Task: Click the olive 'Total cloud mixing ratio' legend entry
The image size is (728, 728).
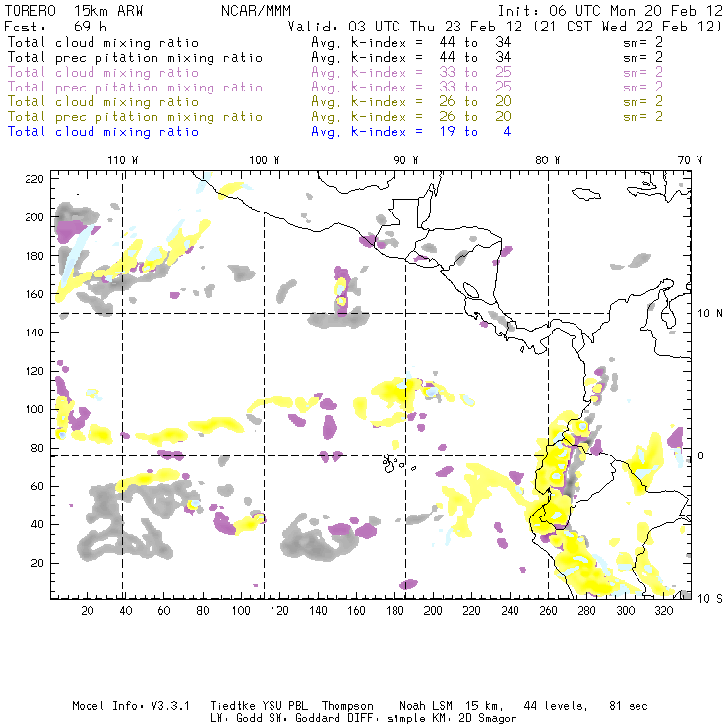Action: [103, 102]
